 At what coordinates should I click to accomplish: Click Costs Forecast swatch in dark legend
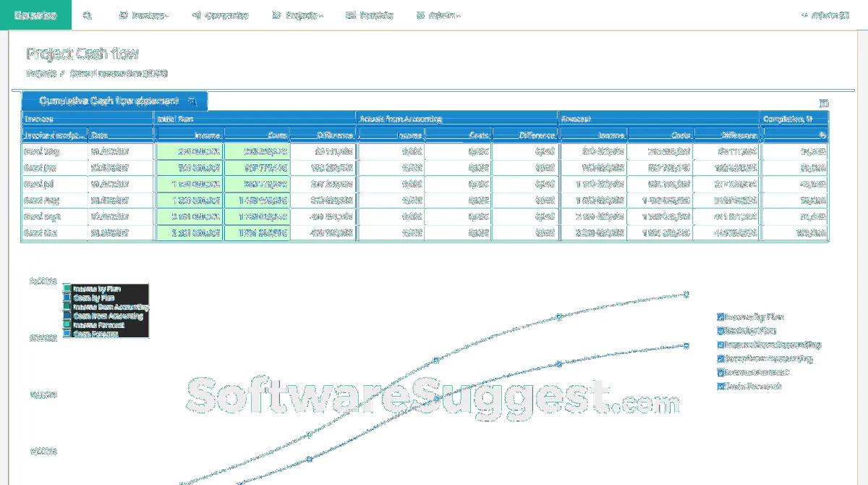(68, 334)
